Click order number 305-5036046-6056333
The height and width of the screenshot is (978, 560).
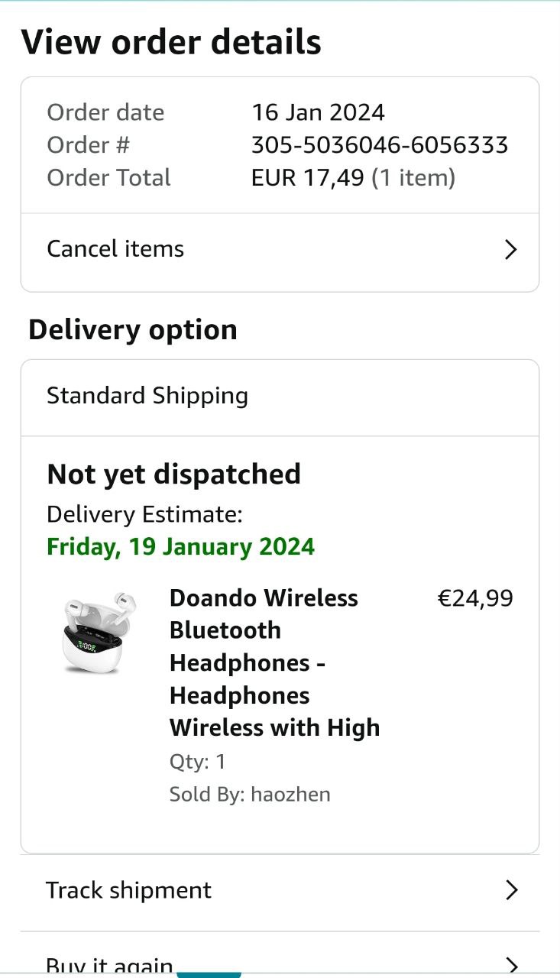tap(380, 145)
